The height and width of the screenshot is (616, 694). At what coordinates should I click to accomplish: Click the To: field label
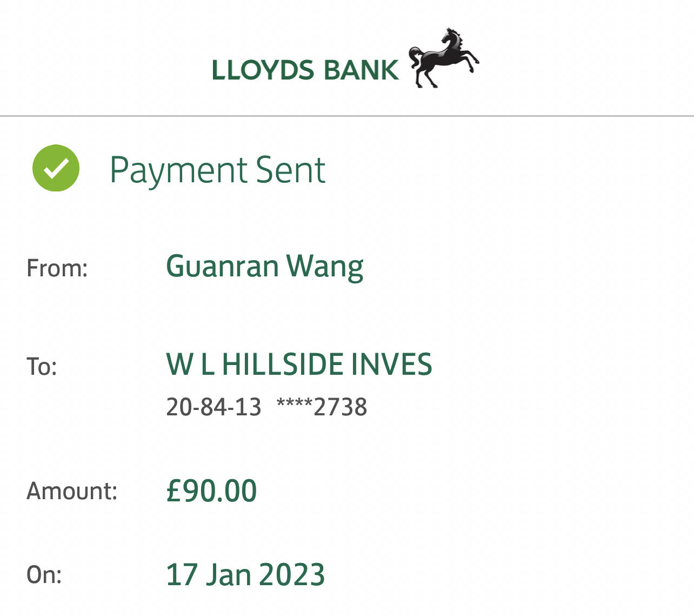click(x=42, y=367)
